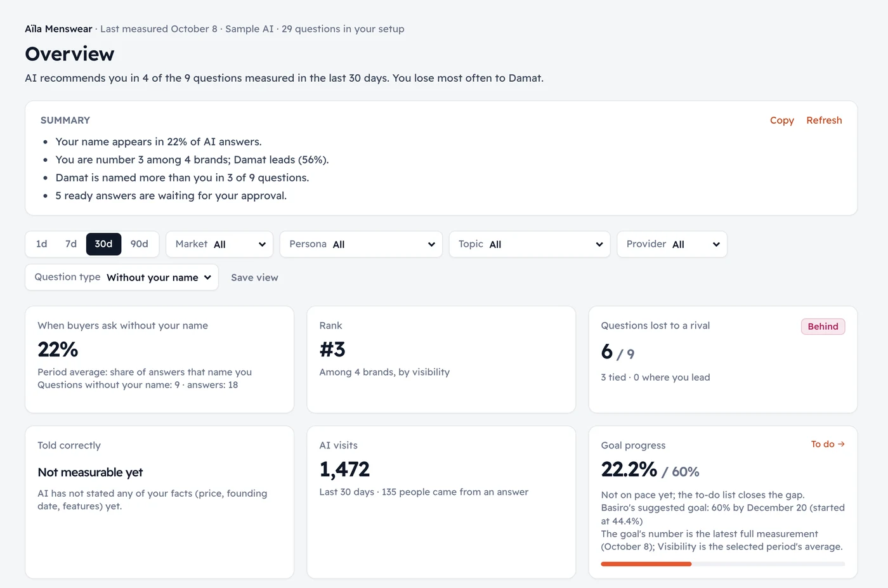
Task: Expand the Persona filter dropdown
Action: tap(361, 244)
